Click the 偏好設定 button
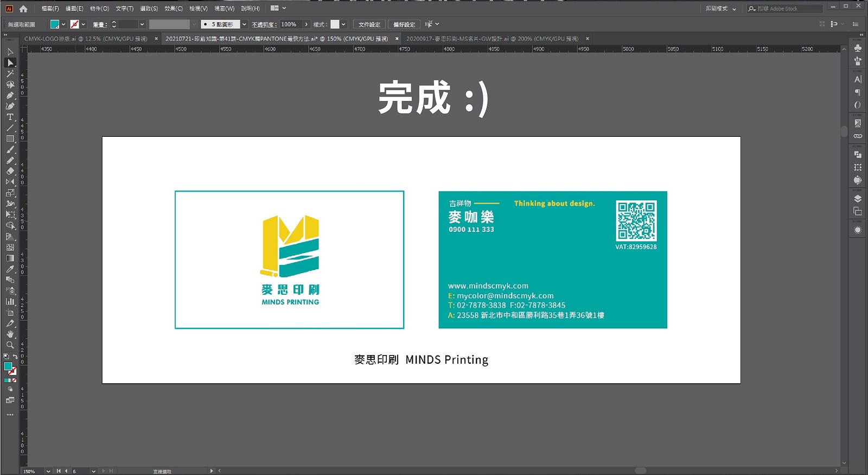868x475 pixels. pyautogui.click(x=404, y=24)
